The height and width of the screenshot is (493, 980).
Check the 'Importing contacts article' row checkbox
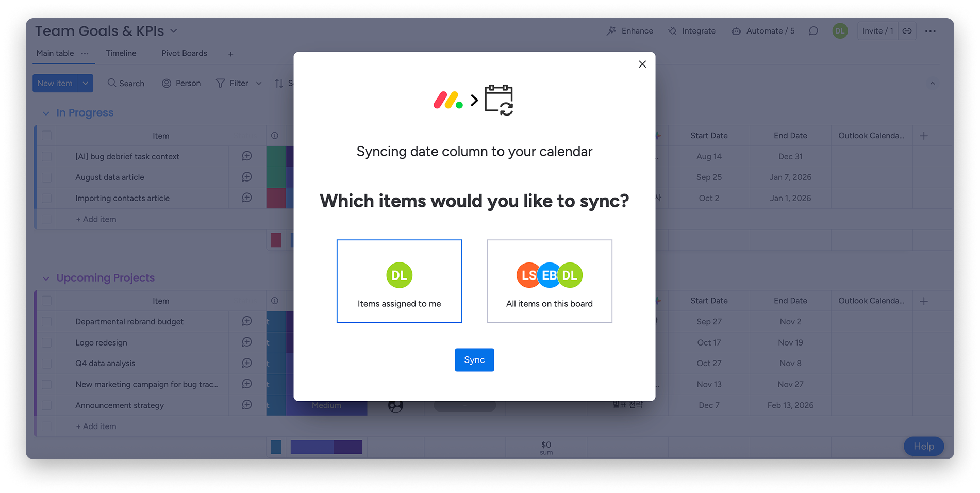(47, 198)
